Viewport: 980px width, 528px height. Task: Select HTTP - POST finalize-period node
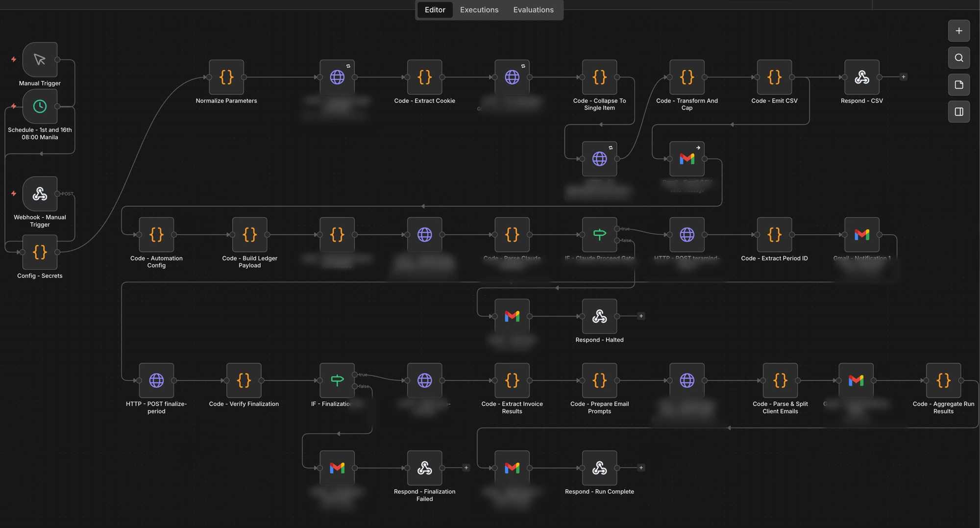click(x=156, y=380)
